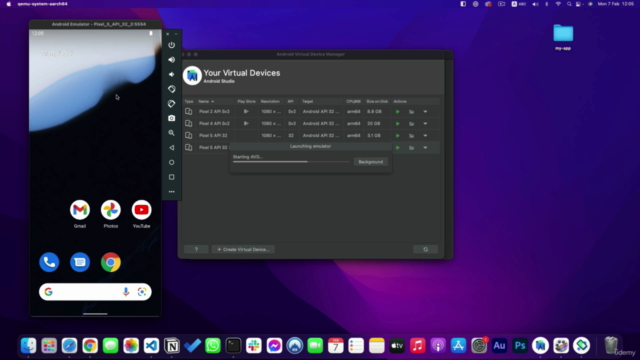
Task: Click the Google search bar on emulator
Action: pyautogui.click(x=95, y=292)
